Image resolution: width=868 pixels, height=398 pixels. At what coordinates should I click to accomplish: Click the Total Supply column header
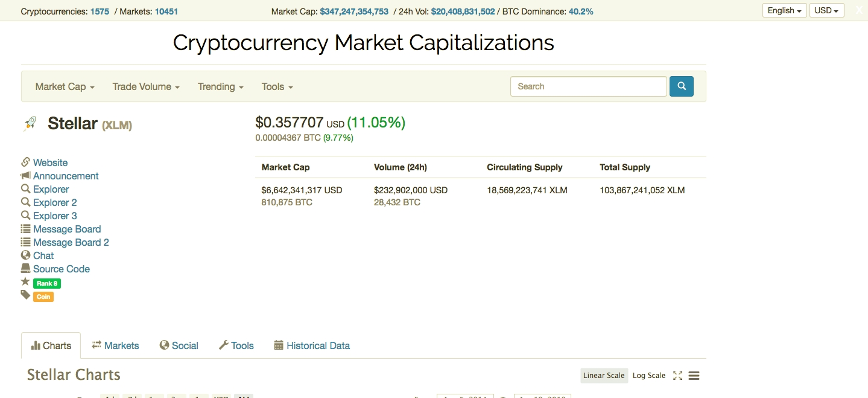[x=625, y=167]
